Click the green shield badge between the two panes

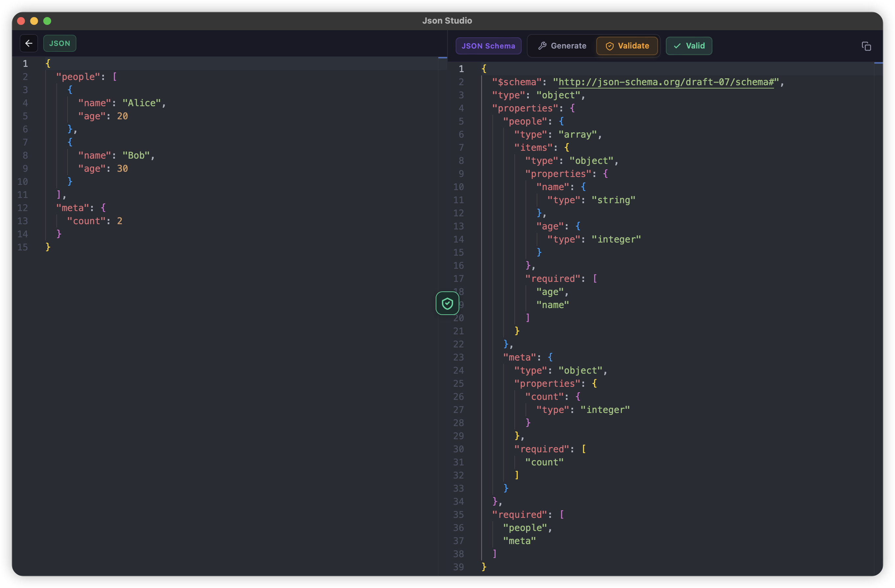coord(447,303)
